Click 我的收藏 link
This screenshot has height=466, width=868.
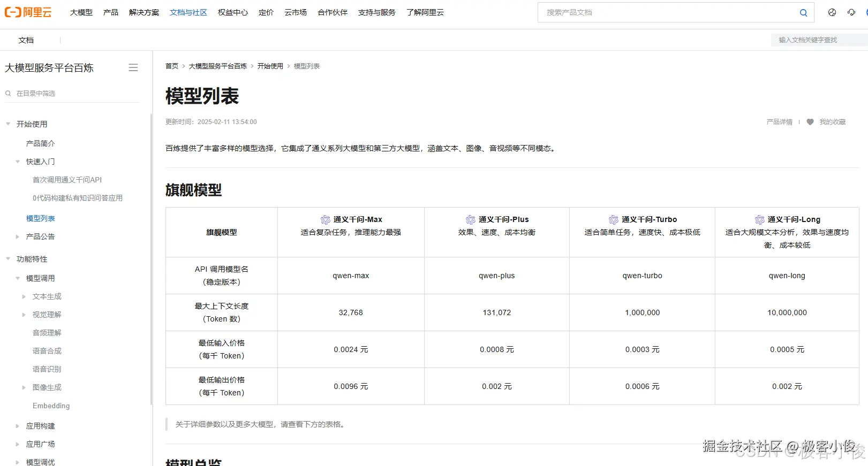pos(833,122)
